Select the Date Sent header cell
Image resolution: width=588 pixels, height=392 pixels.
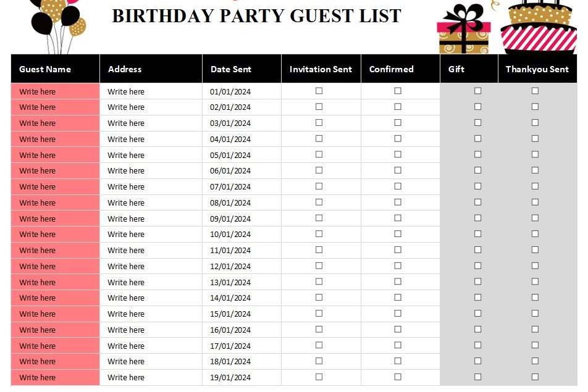[231, 69]
